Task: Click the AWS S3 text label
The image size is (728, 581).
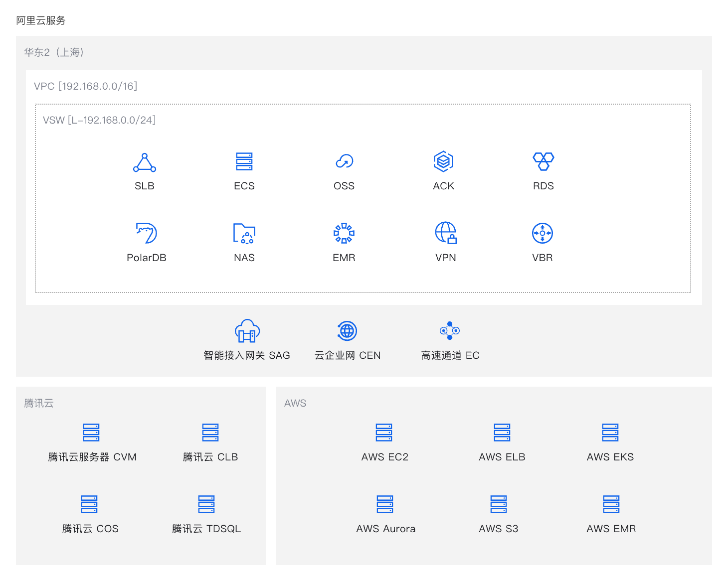Action: coord(499,529)
